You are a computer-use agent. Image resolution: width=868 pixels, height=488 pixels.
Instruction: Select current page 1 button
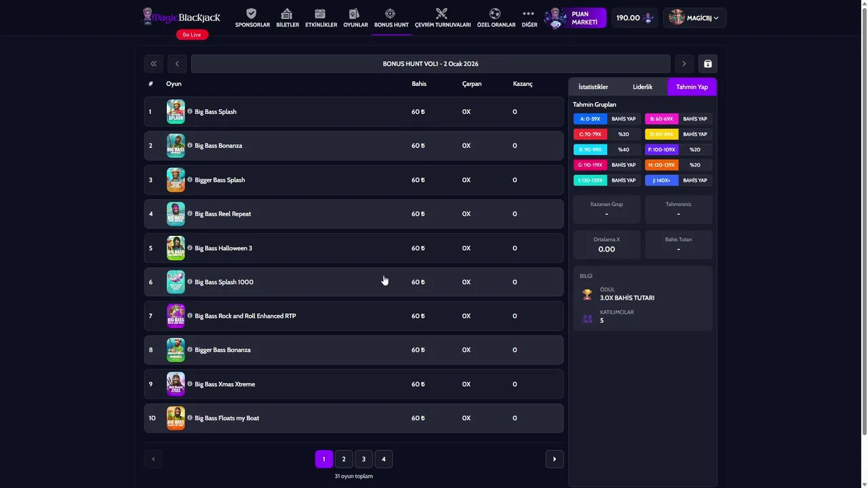(x=324, y=459)
